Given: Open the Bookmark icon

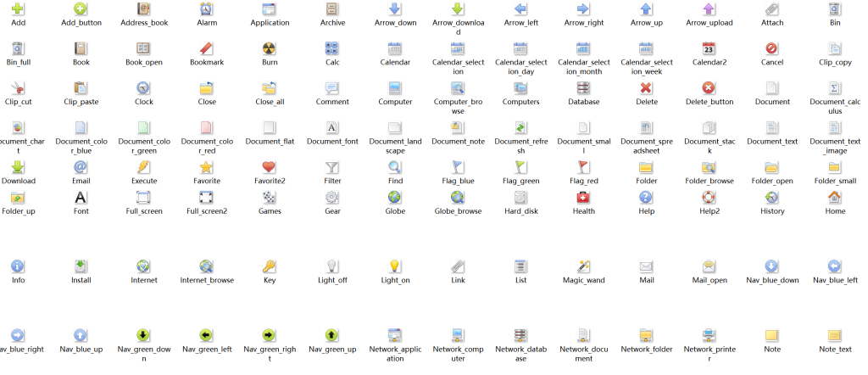Looking at the screenshot, I should coord(207,48).
